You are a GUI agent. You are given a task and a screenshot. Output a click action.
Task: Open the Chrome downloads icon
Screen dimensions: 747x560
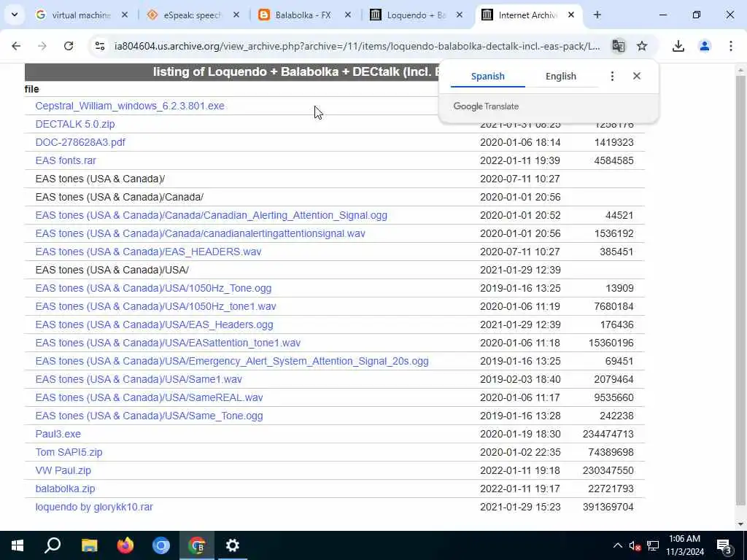(x=678, y=46)
